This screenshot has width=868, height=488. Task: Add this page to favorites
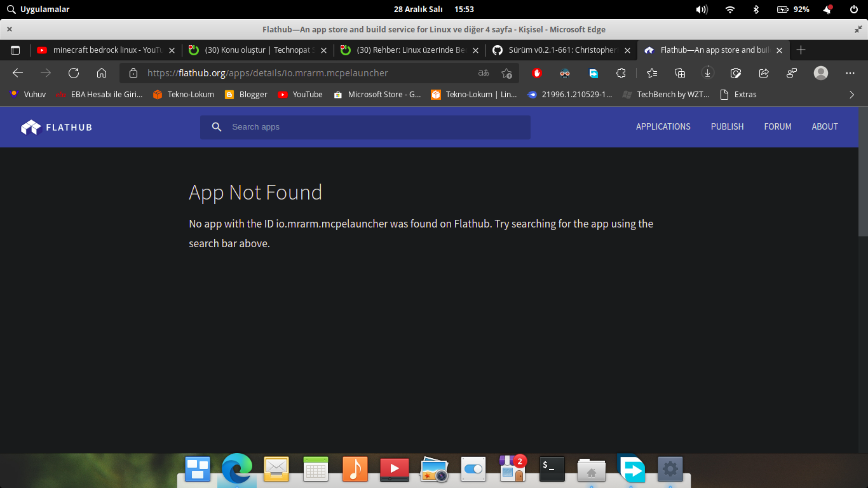pyautogui.click(x=506, y=73)
